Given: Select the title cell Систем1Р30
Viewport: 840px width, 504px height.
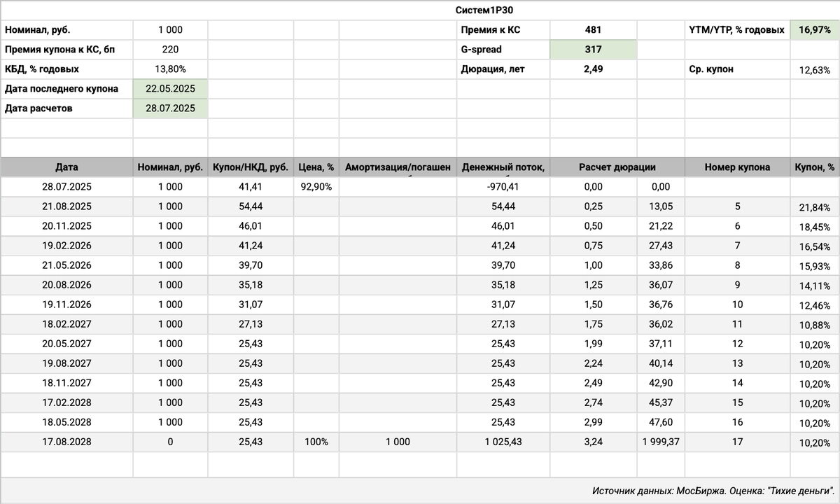Looking at the screenshot, I should tap(484, 10).
